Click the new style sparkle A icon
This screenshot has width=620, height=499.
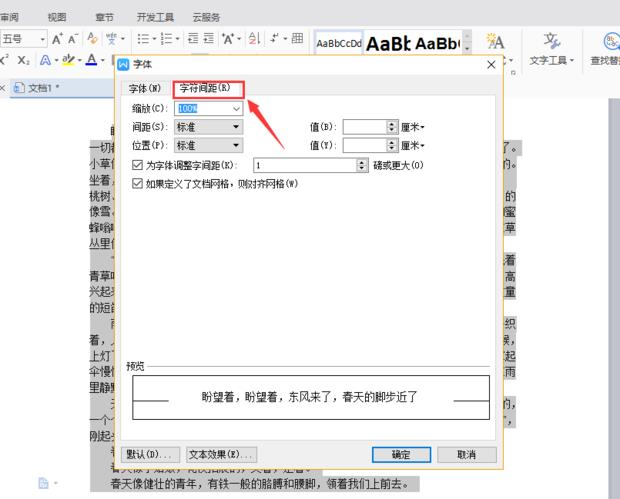495,41
